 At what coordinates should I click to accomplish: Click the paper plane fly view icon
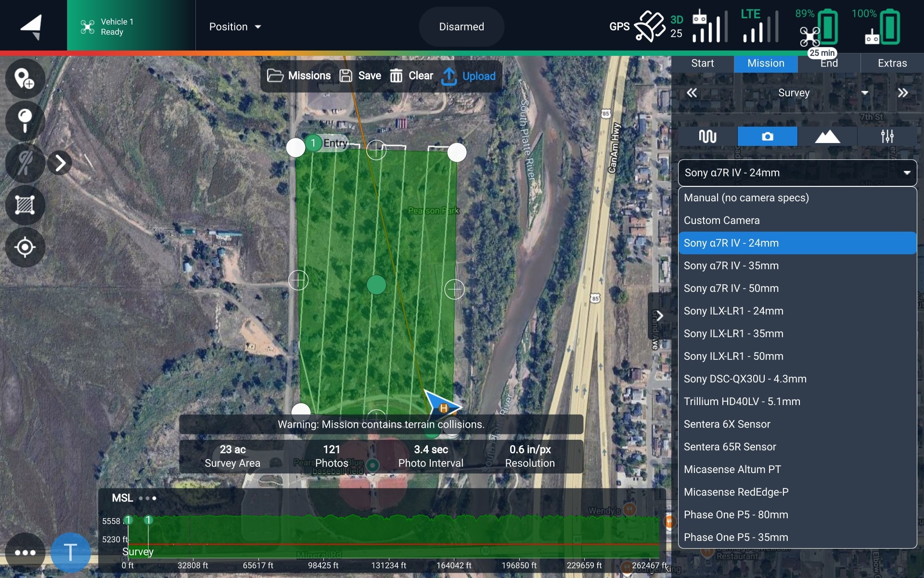point(32,26)
